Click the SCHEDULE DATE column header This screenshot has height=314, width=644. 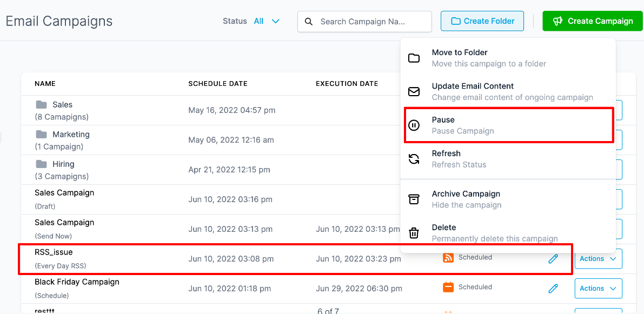pyautogui.click(x=218, y=84)
